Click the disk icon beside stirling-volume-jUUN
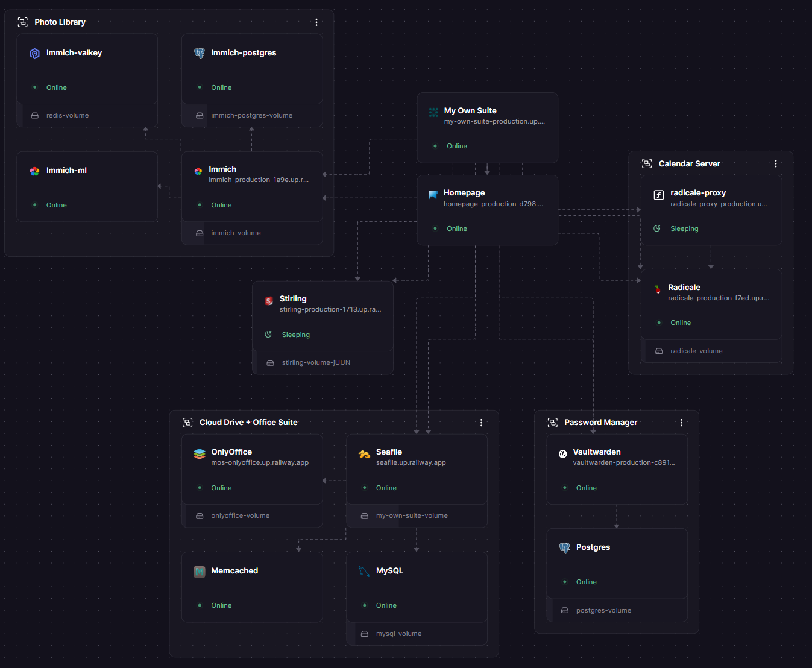The width and height of the screenshot is (812, 668). 270,363
